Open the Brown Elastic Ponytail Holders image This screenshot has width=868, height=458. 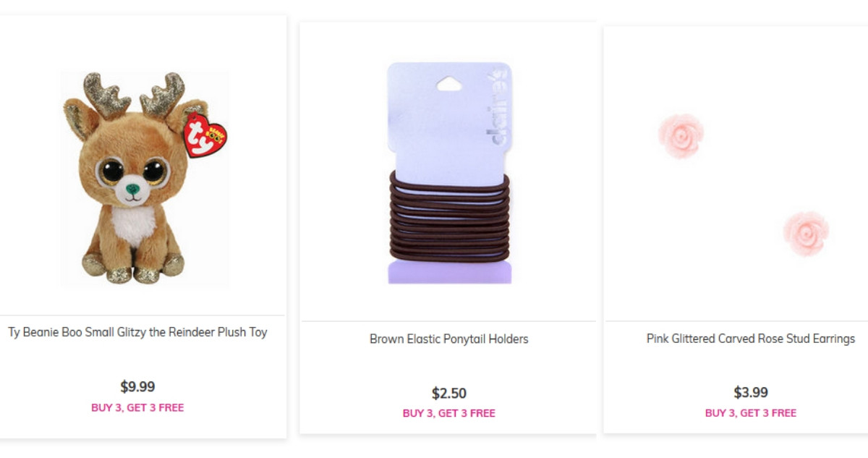click(x=449, y=173)
